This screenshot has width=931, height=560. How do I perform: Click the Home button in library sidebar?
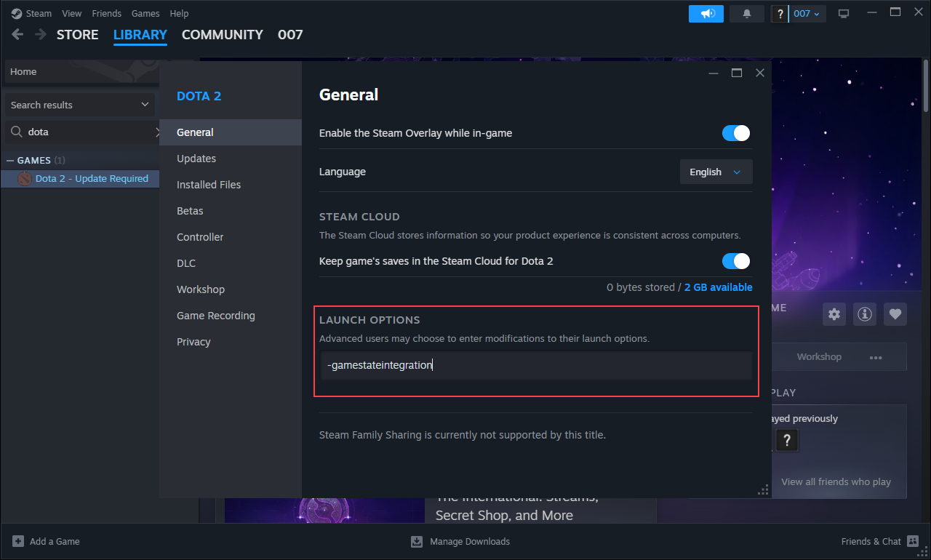point(81,71)
